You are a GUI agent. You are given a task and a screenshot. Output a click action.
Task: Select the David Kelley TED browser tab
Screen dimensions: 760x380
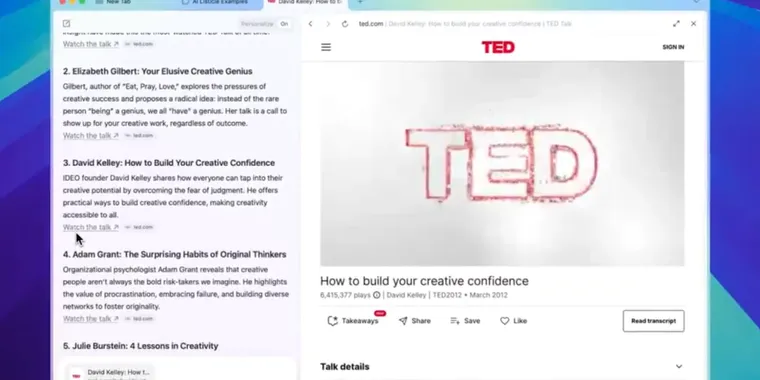point(305,2)
